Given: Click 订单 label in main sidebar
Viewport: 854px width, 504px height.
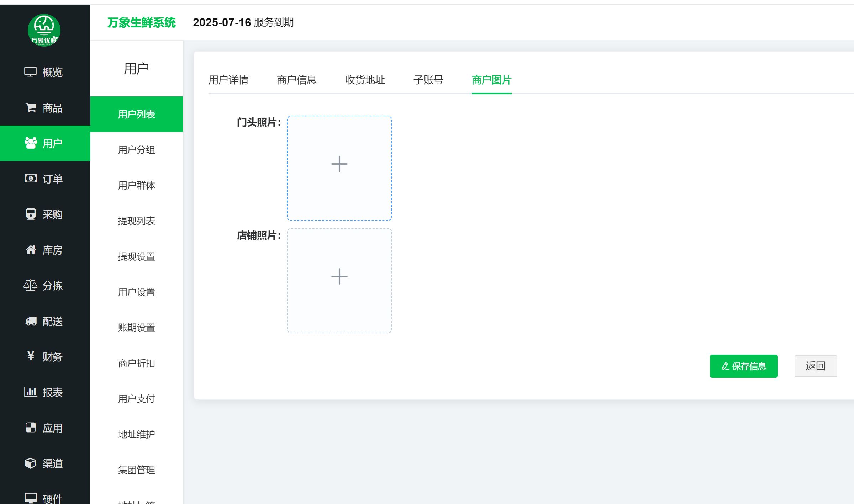Looking at the screenshot, I should (53, 179).
